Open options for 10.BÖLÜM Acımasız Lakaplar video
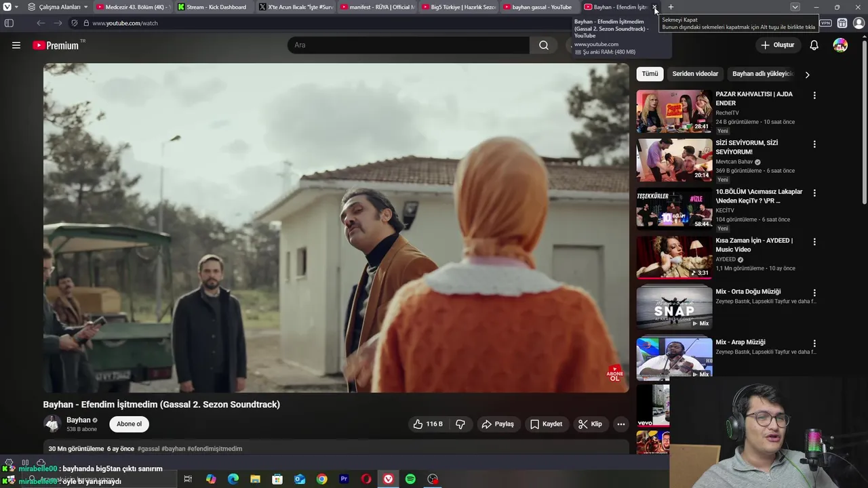The height and width of the screenshot is (488, 868). 814,193
